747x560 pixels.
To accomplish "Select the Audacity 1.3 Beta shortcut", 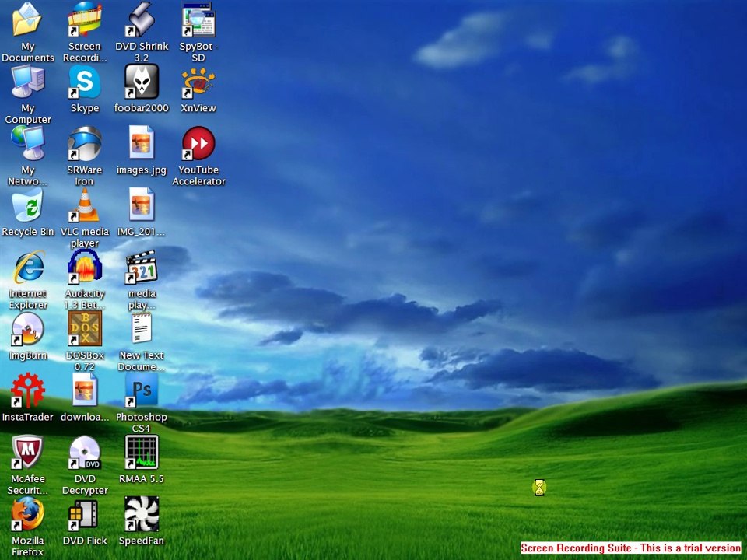I will [85, 267].
